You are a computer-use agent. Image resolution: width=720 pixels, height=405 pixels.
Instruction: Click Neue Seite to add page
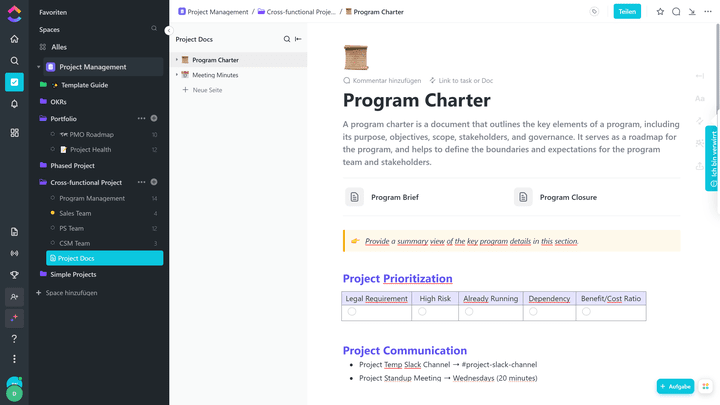click(x=207, y=90)
